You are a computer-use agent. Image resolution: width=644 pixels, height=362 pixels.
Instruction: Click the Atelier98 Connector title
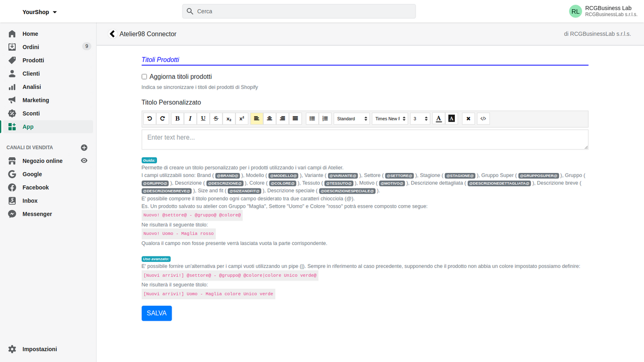pos(148,34)
